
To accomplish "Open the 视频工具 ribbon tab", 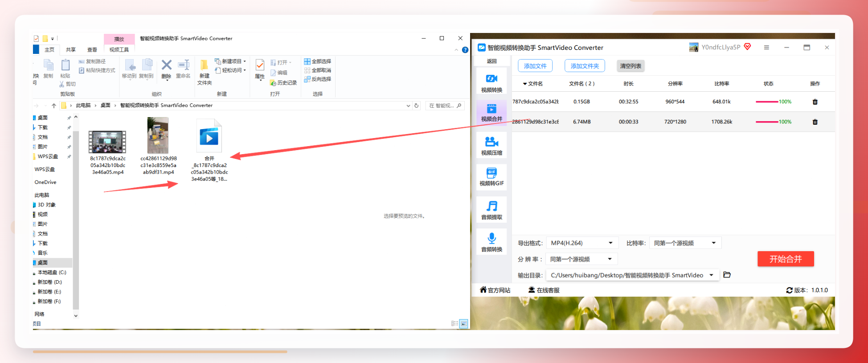I will tap(119, 49).
